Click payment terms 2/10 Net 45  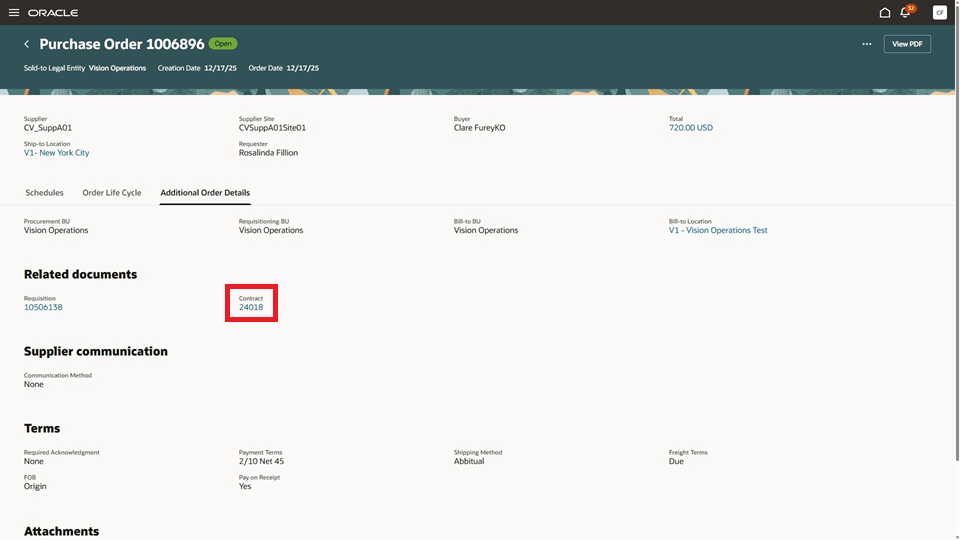[x=261, y=462]
